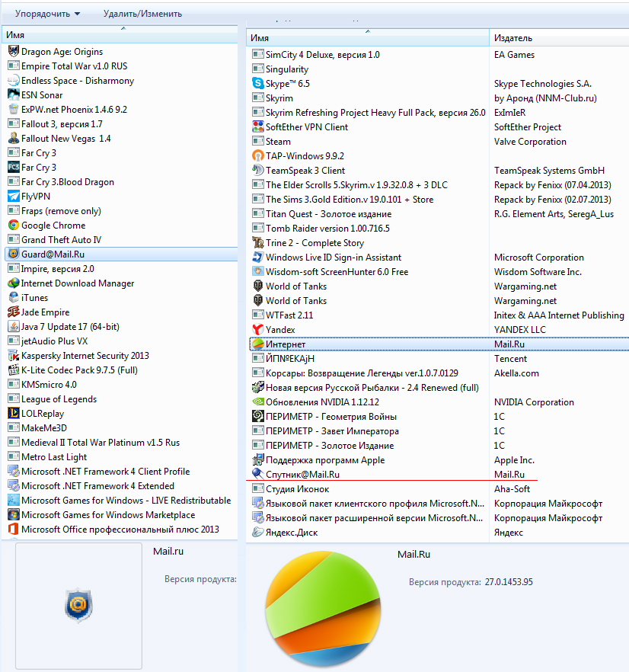Click the TAP-Windows 9.9.2 icon

(x=258, y=156)
